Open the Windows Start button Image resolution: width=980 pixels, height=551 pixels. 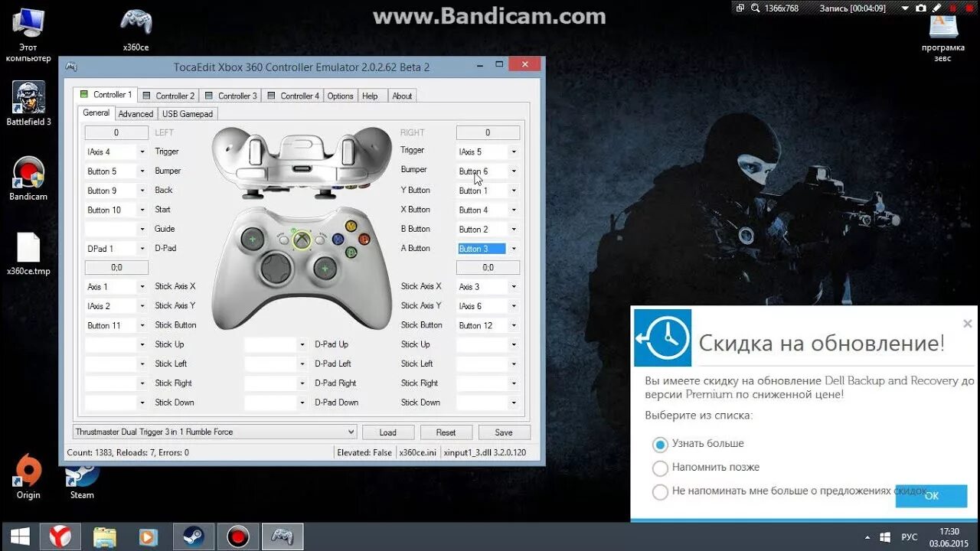20,536
